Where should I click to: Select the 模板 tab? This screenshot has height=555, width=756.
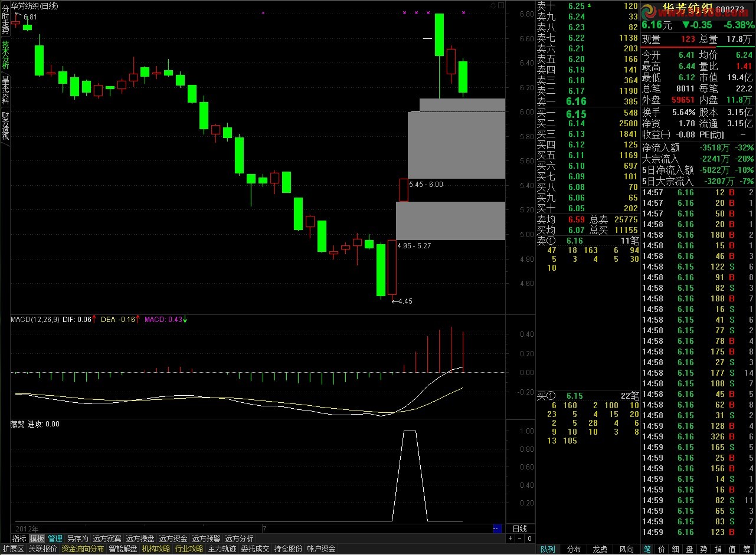click(37, 538)
